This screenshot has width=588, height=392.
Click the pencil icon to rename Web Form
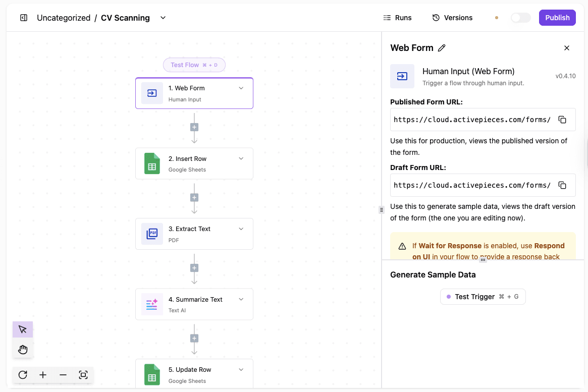point(442,47)
